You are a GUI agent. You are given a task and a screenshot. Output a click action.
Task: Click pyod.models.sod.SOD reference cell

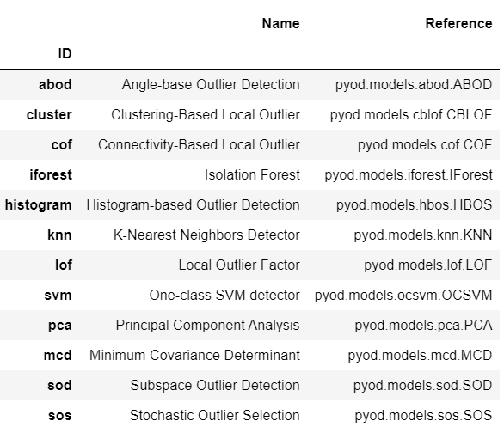click(422, 385)
